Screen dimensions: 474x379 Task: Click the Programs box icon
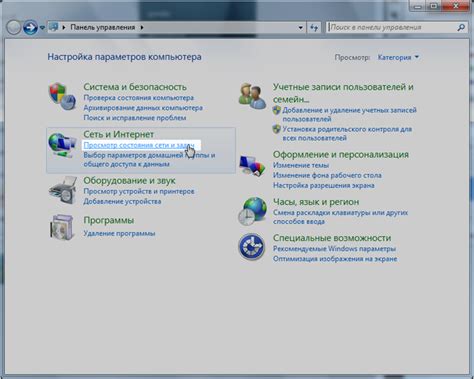pos(62,227)
